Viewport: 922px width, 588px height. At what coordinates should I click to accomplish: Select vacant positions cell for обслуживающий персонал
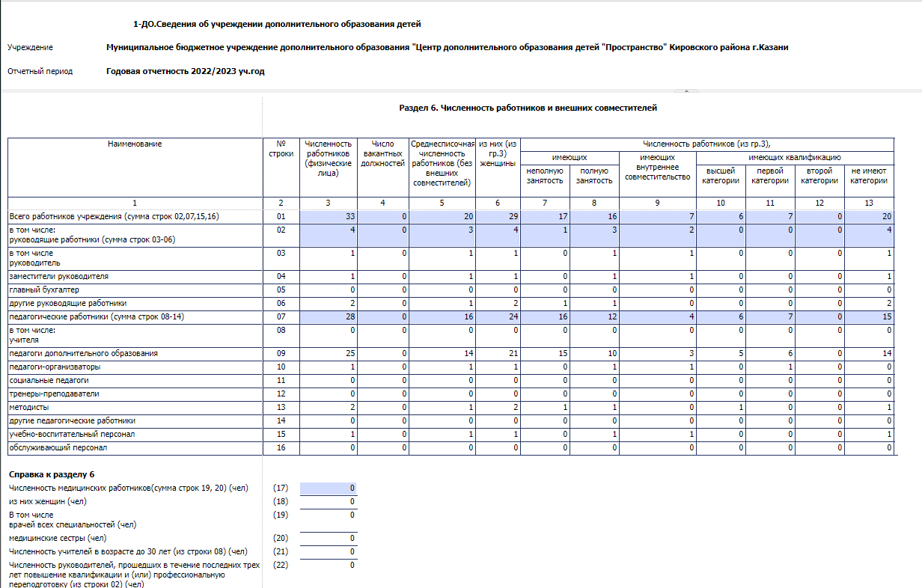point(382,447)
